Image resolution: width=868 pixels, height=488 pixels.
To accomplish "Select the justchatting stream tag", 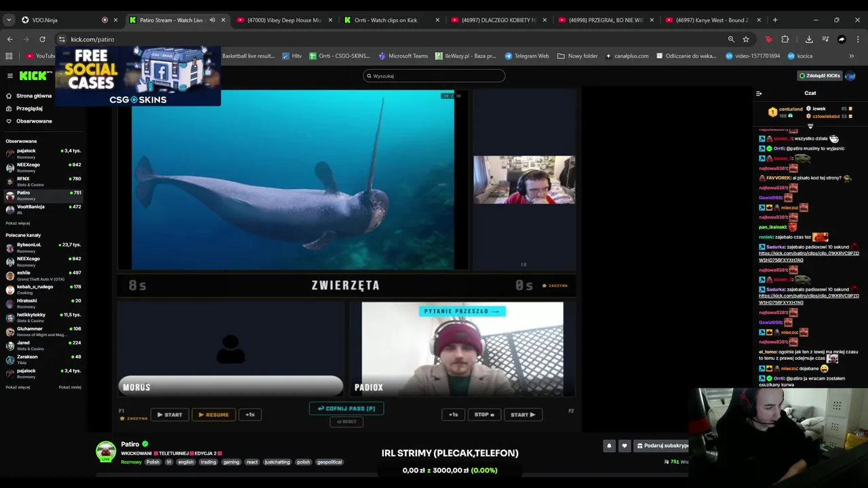I will pyautogui.click(x=277, y=462).
